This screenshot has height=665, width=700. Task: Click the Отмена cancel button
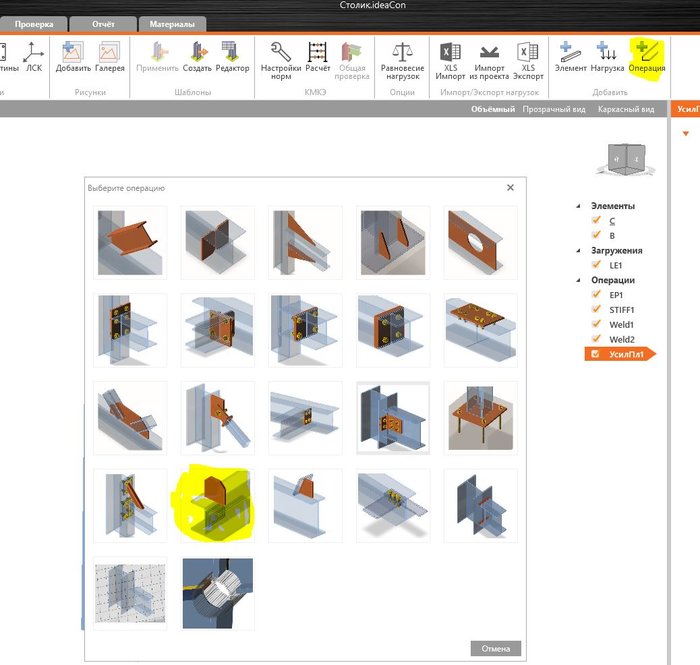coord(496,648)
